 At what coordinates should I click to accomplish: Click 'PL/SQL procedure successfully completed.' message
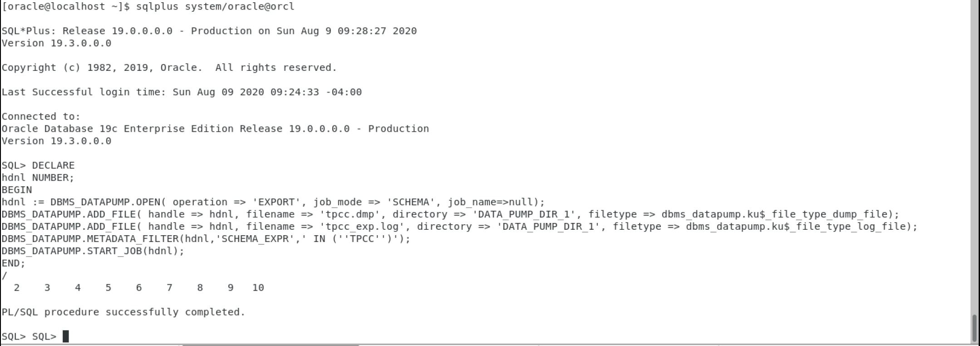[x=123, y=312]
